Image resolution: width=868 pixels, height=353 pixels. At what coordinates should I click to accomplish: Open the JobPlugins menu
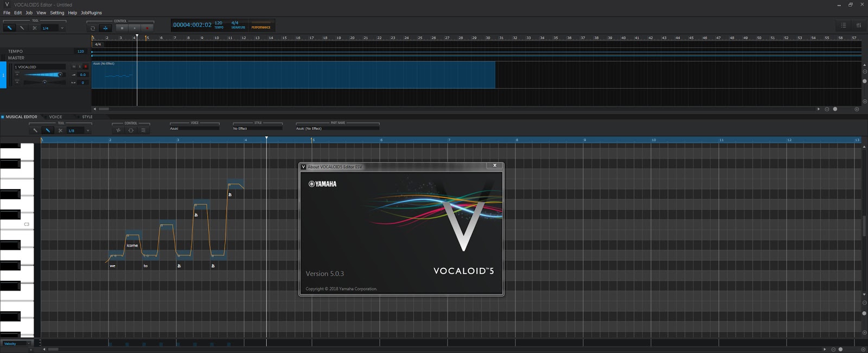(x=91, y=12)
